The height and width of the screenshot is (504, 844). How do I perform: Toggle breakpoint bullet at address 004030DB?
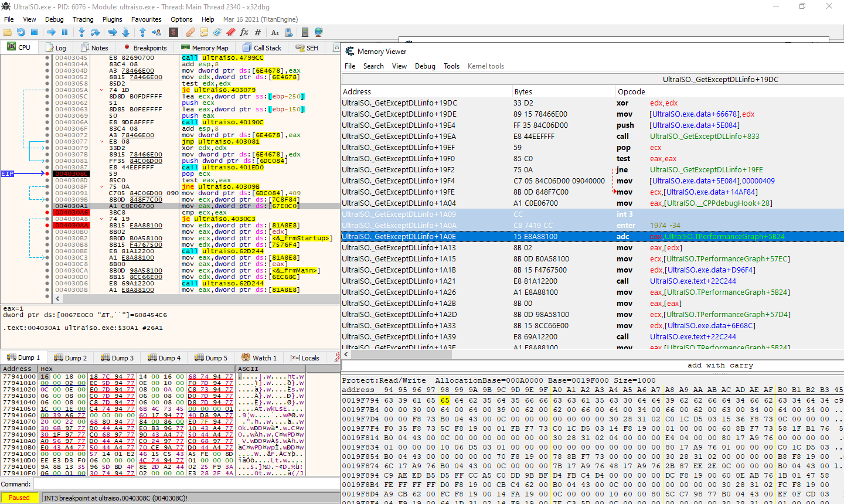47,290
